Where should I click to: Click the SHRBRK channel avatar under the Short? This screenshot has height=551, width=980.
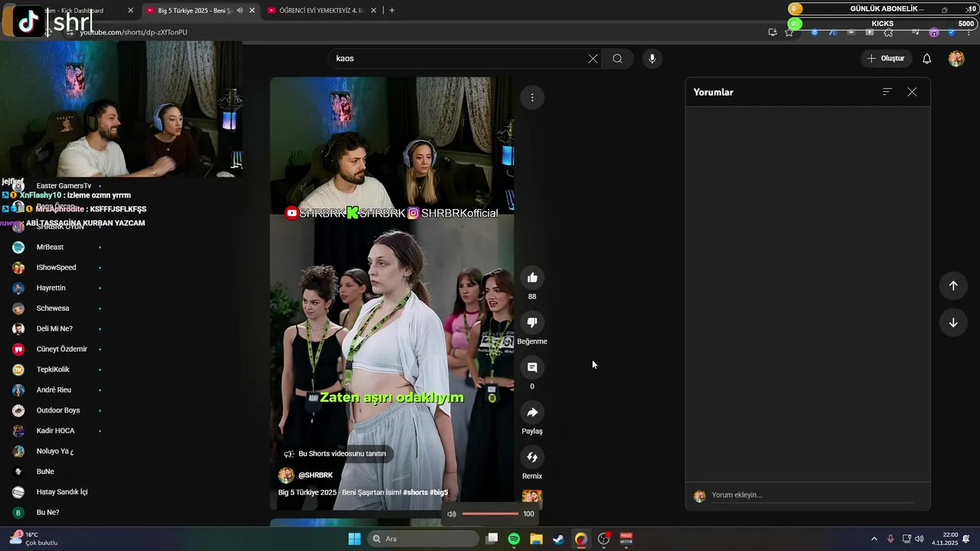(x=286, y=475)
